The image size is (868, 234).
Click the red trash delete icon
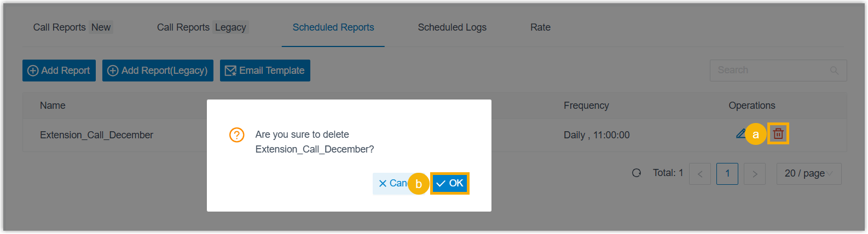coord(778,133)
